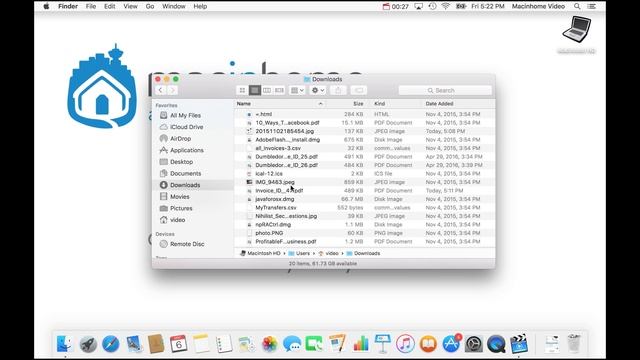Click the Finder Search field
The image size is (640, 360).
click(445, 90)
